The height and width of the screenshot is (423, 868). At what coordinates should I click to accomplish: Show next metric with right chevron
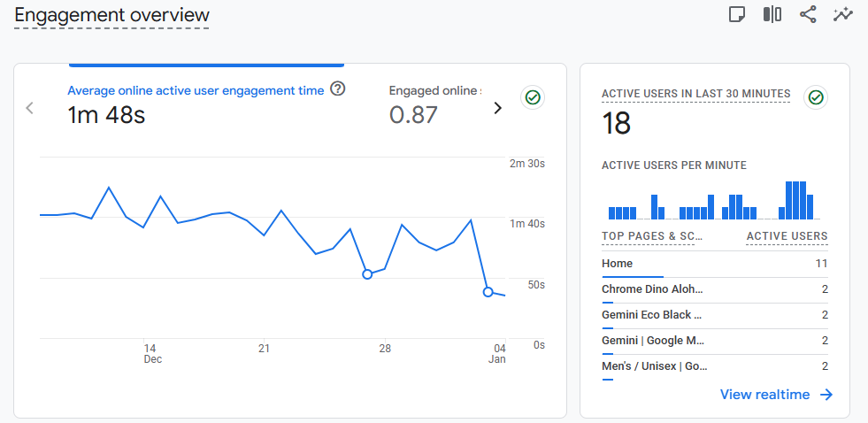tap(497, 108)
